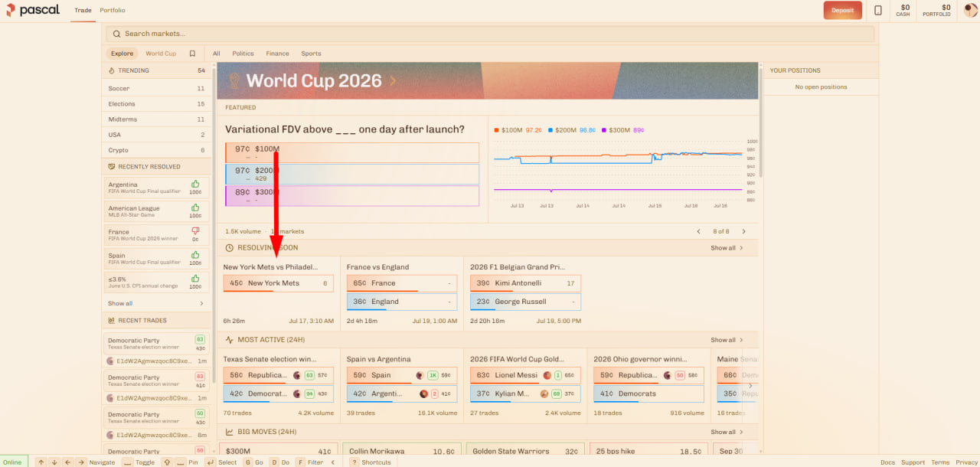Click the Shift key Pin hint icon
Image resolution: width=980 pixels, height=467 pixels.
pyautogui.click(x=167, y=462)
